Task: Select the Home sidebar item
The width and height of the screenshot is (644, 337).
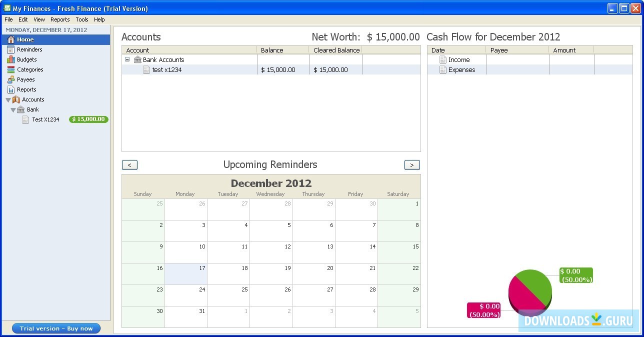Action: pos(56,39)
